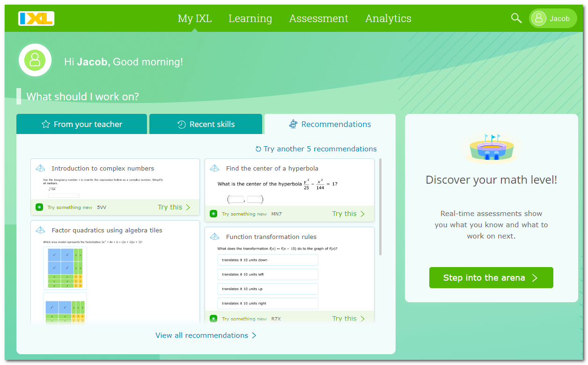Click the green plus beside skill code MN7

[213, 213]
